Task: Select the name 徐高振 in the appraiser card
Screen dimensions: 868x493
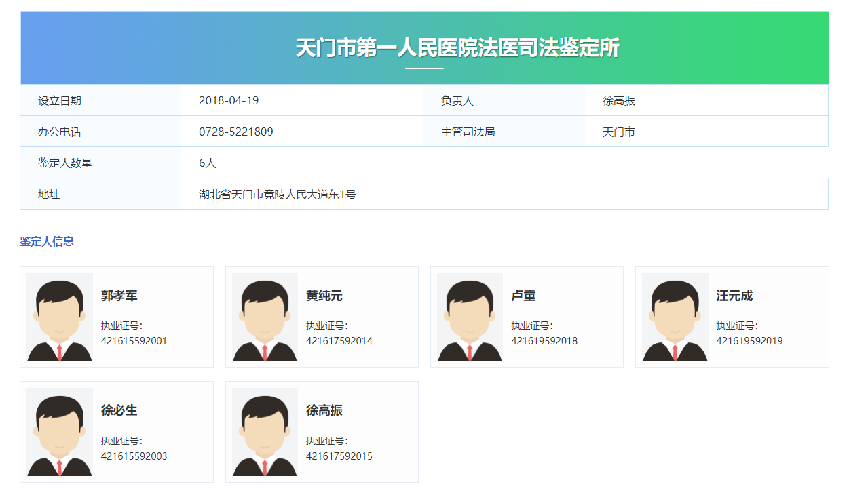Action: (324, 410)
